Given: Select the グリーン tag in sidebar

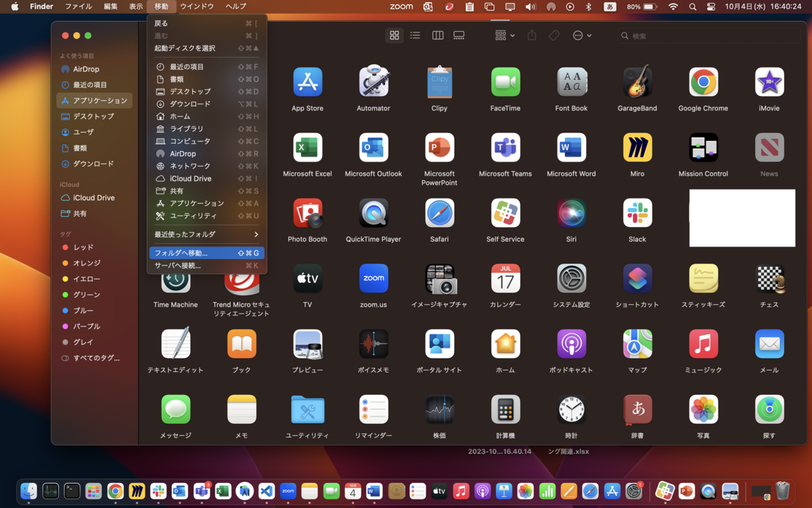Looking at the screenshot, I should (x=94, y=295).
